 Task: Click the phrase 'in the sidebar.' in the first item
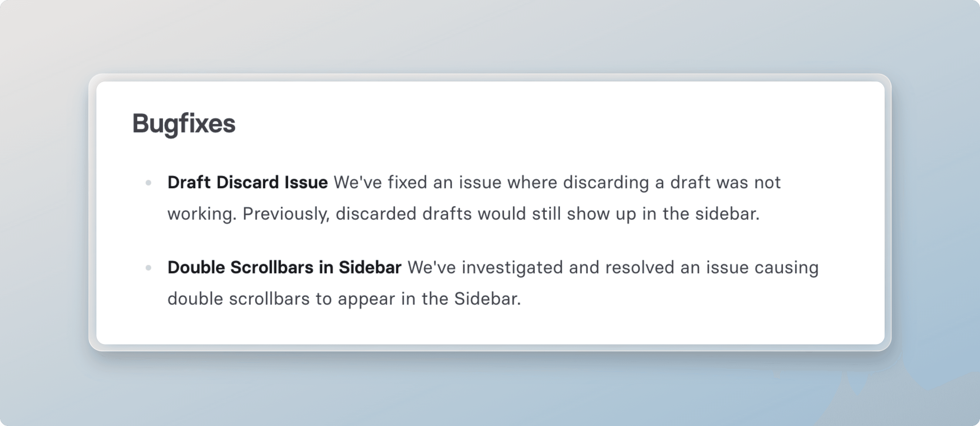tap(701, 214)
